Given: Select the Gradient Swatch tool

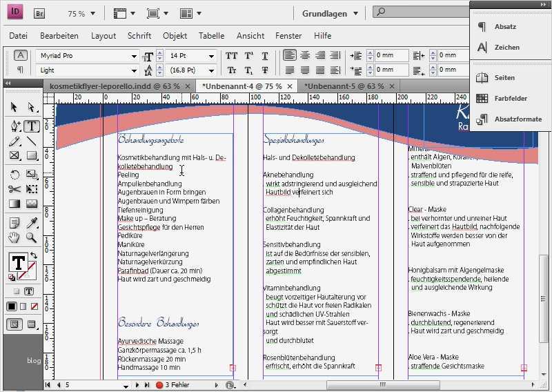Looking at the screenshot, I should (x=14, y=204).
